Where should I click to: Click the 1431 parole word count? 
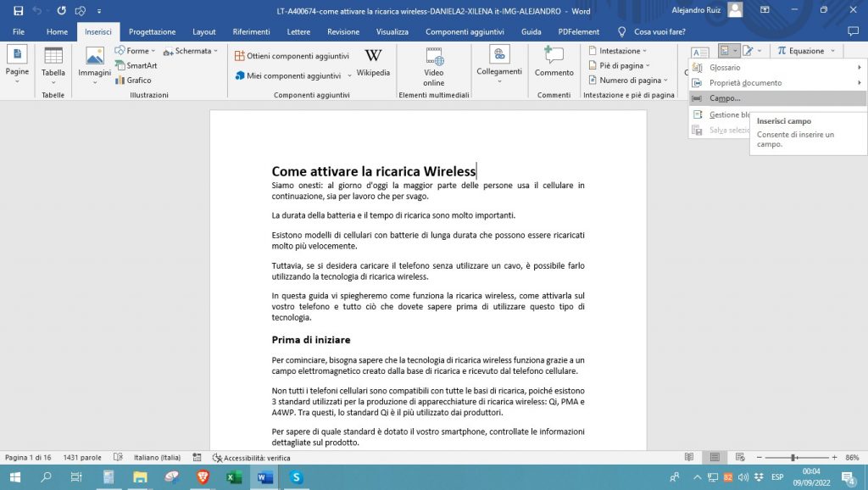point(82,458)
